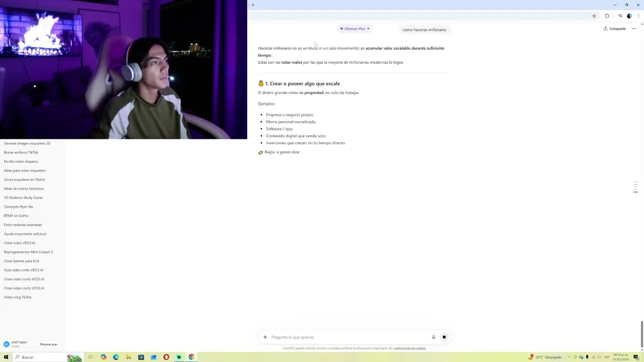Start voice dictation with microphone icon
644x362 pixels.
click(x=433, y=337)
